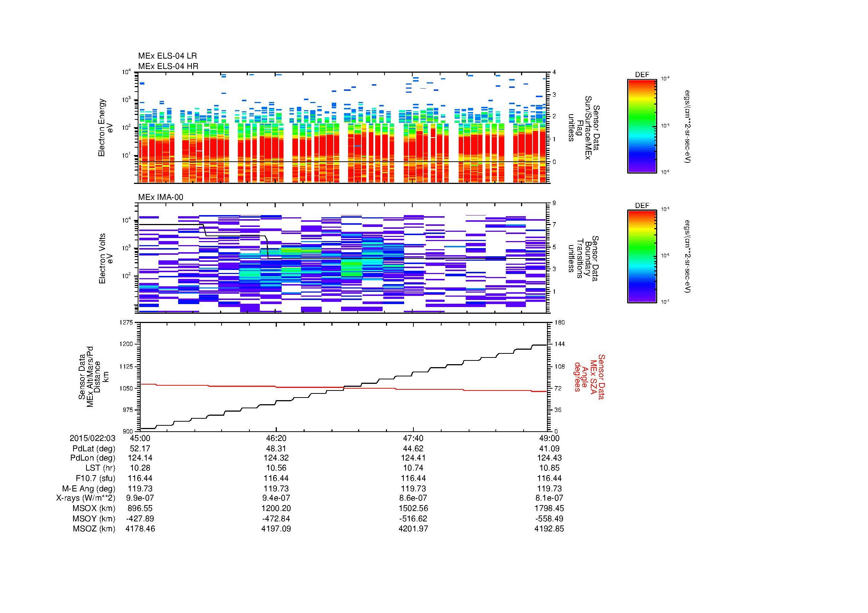Click the lower colorbar units 'ergs/(cm**2-sr-sec-eV)'

(x=687, y=257)
